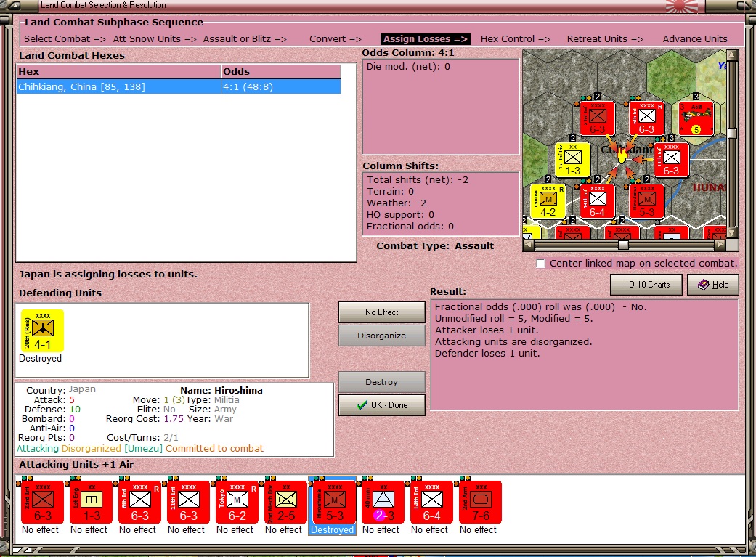Click the 'Defender loses 1 unit.' result line
The image size is (756, 557).
click(x=487, y=354)
